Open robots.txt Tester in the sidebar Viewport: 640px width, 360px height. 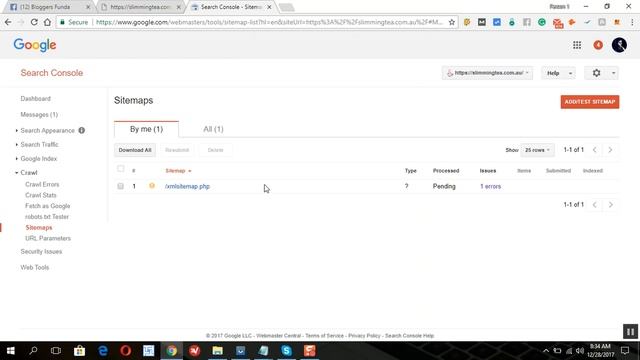(47, 217)
